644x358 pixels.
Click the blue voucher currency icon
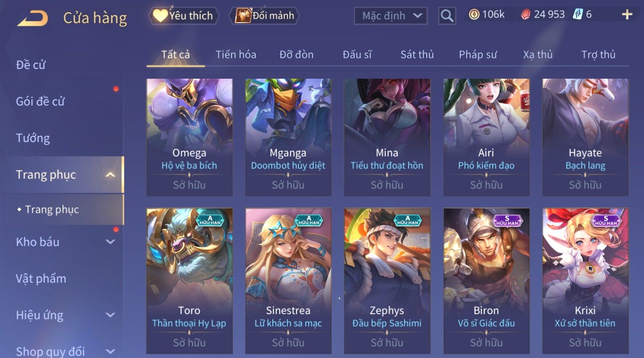[578, 15]
